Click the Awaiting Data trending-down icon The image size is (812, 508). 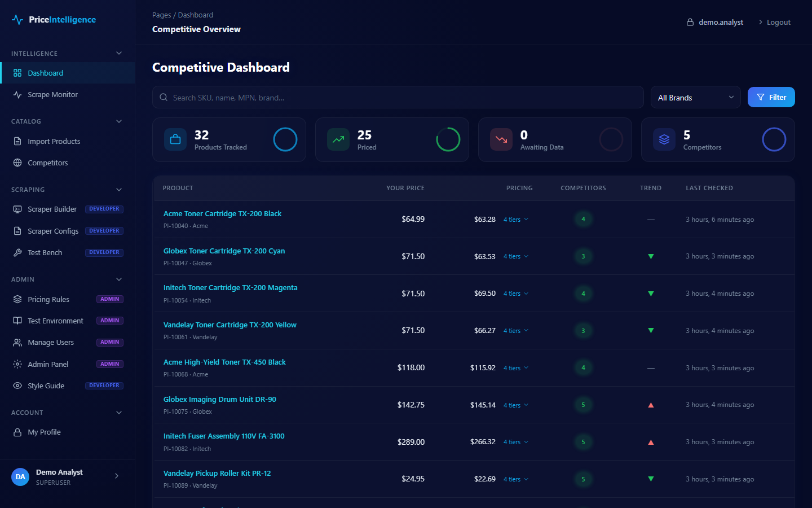[501, 139]
